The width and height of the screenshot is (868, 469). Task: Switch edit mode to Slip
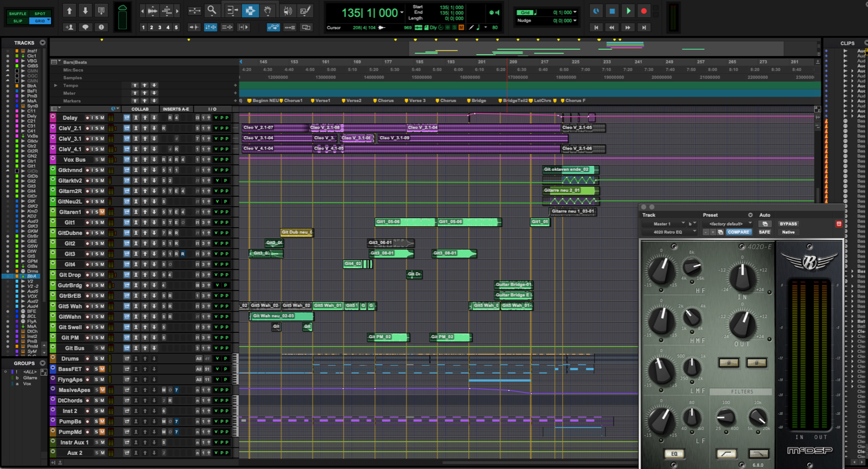[x=17, y=21]
